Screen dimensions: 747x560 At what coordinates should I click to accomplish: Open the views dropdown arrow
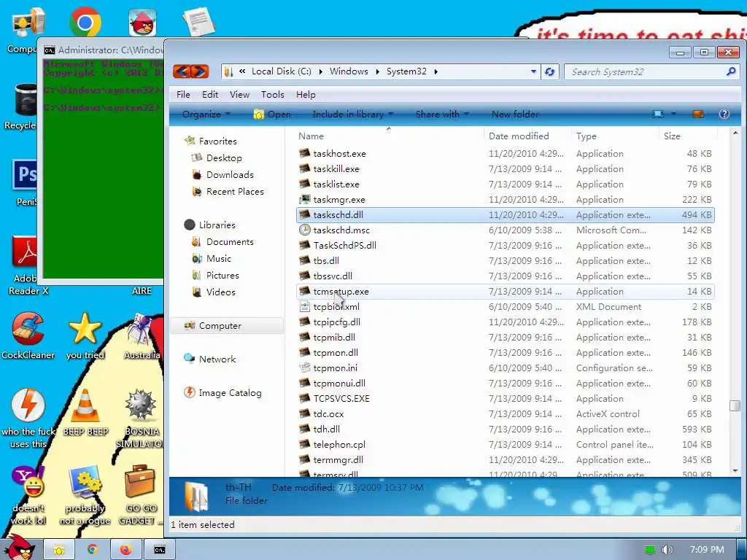click(673, 114)
